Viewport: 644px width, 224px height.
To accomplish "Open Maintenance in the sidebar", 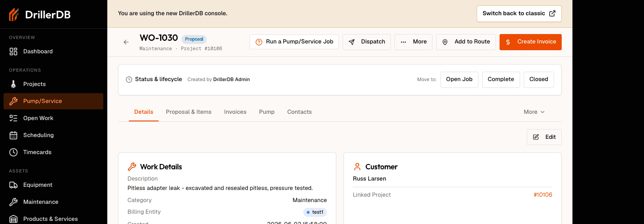I will pos(53,202).
